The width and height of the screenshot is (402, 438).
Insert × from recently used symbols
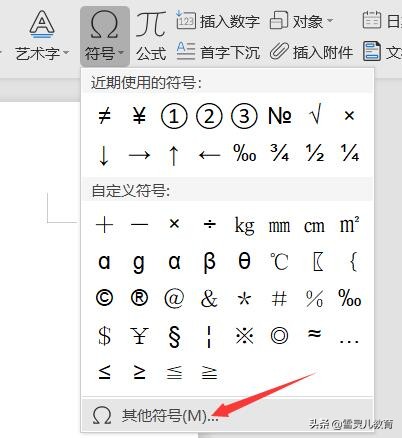tap(349, 116)
